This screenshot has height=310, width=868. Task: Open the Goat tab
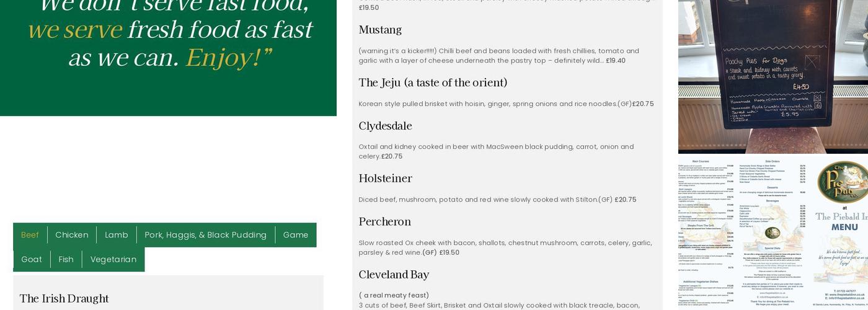tap(32, 259)
